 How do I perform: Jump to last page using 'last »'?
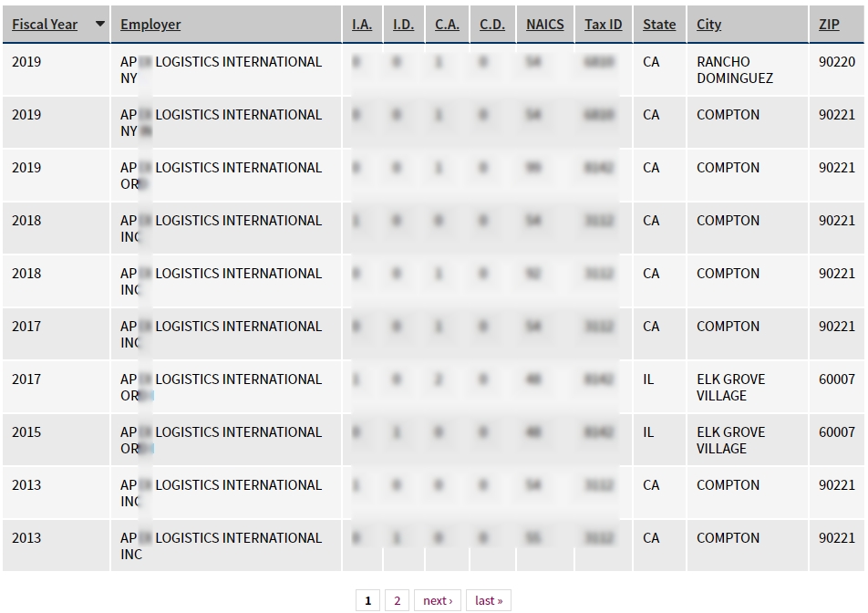[x=489, y=600]
